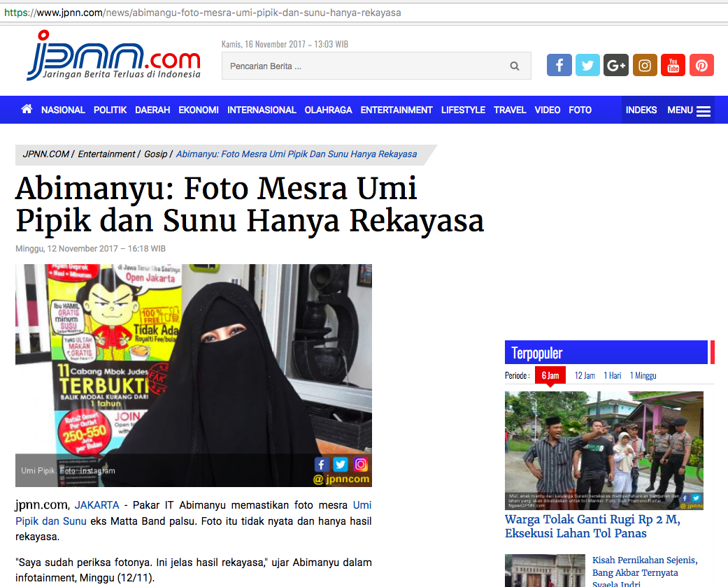This screenshot has height=587, width=728.
Task: Click the home icon in navigation bar
Action: [x=27, y=110]
